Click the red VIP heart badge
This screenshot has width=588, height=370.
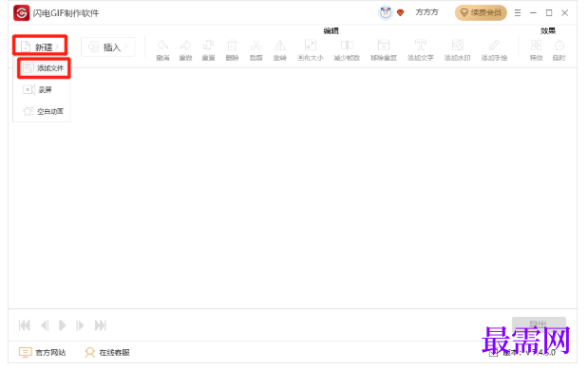401,12
